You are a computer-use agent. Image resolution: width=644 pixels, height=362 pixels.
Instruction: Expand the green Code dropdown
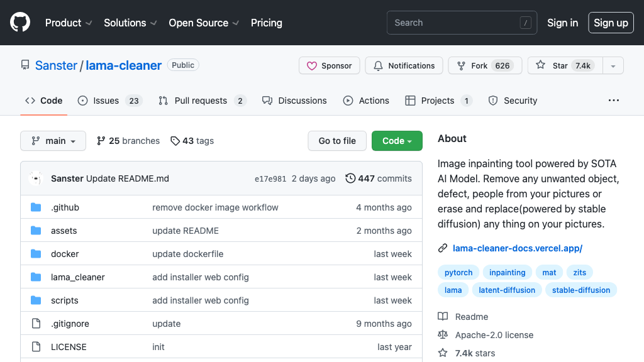[397, 141]
